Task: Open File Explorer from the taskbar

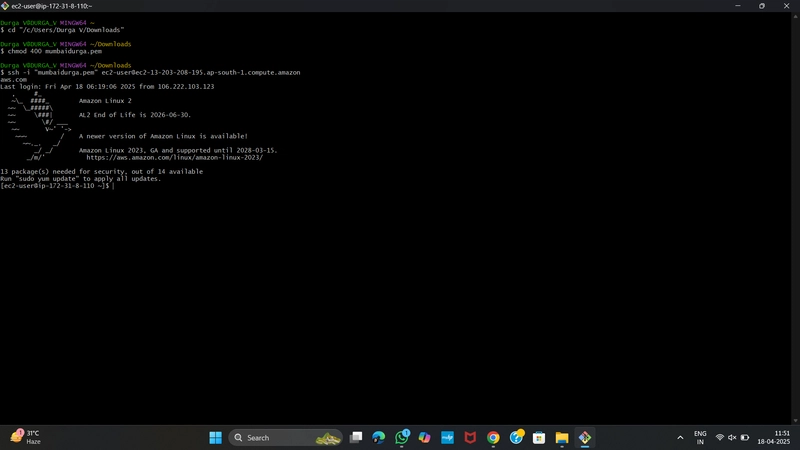Action: point(562,438)
